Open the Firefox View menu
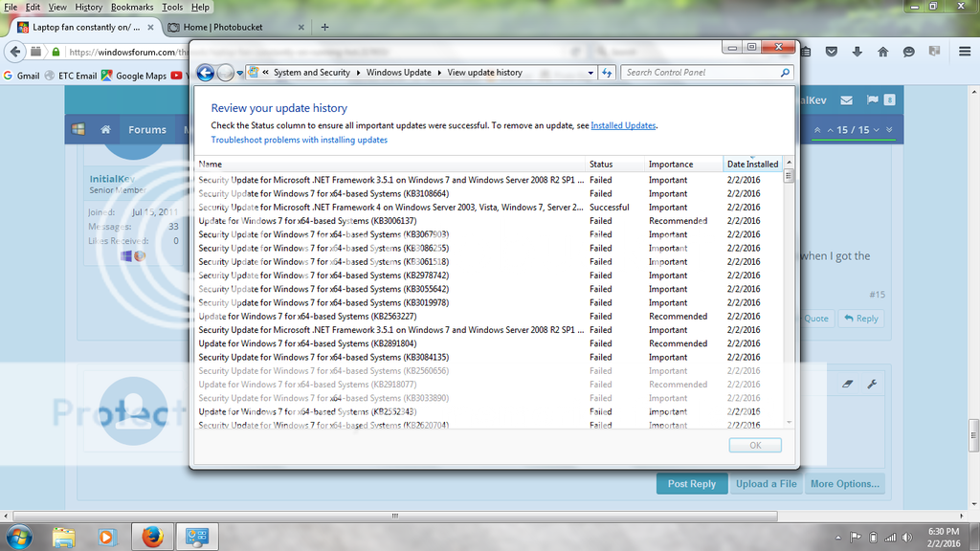The image size is (980, 551). pos(56,7)
